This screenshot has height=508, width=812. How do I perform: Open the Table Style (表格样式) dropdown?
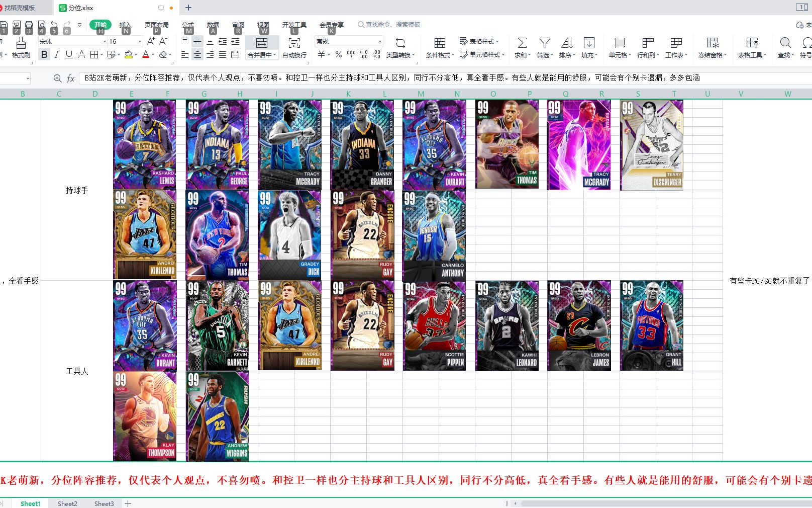click(479, 41)
